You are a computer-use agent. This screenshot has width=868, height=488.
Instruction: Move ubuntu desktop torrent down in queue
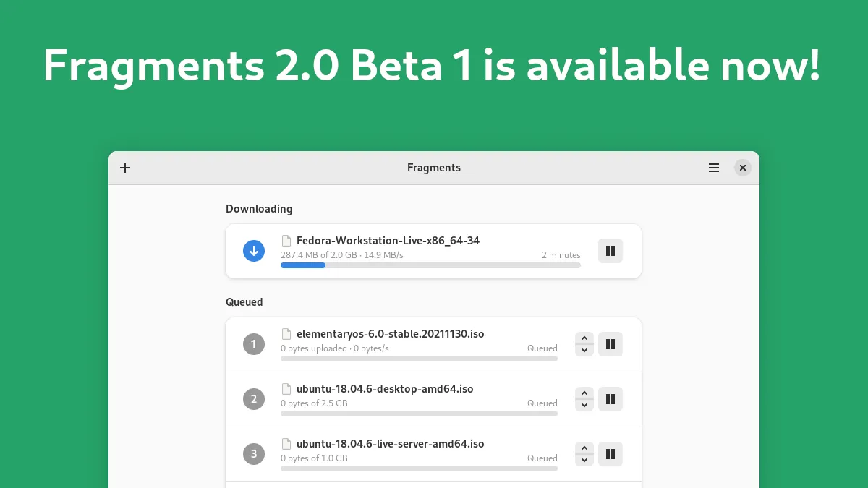point(584,405)
